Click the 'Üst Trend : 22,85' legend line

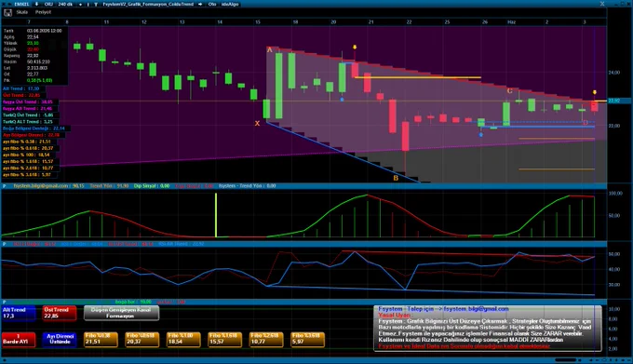coord(21,95)
